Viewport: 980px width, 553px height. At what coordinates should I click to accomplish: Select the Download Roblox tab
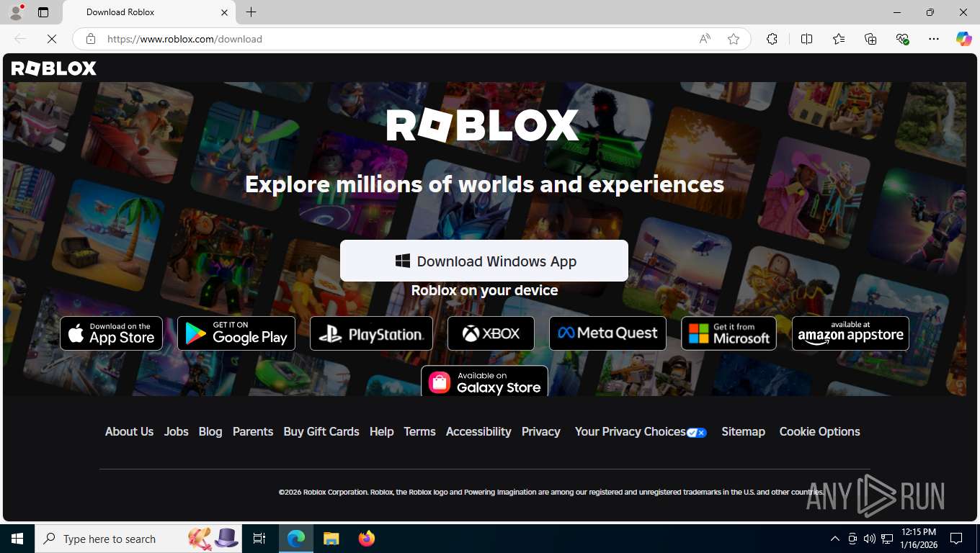tap(149, 12)
